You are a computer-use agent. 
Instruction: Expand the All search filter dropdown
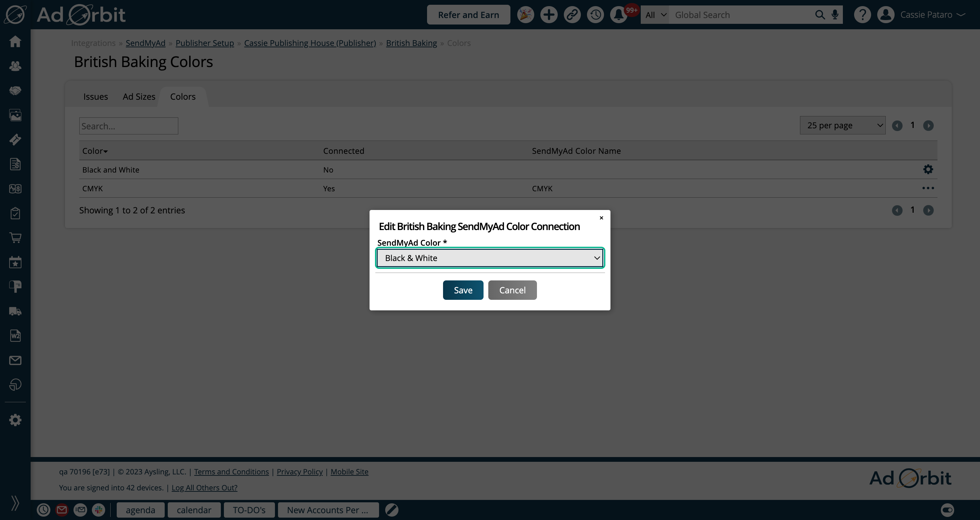point(655,15)
